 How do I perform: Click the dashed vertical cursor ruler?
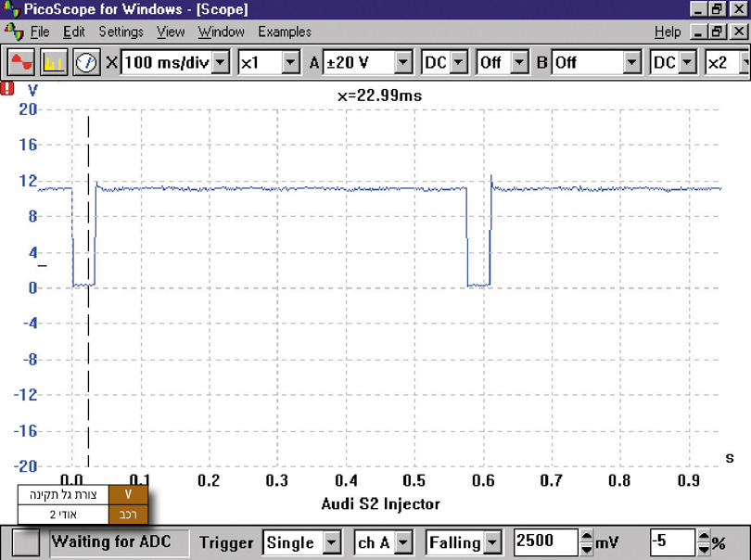(88, 278)
